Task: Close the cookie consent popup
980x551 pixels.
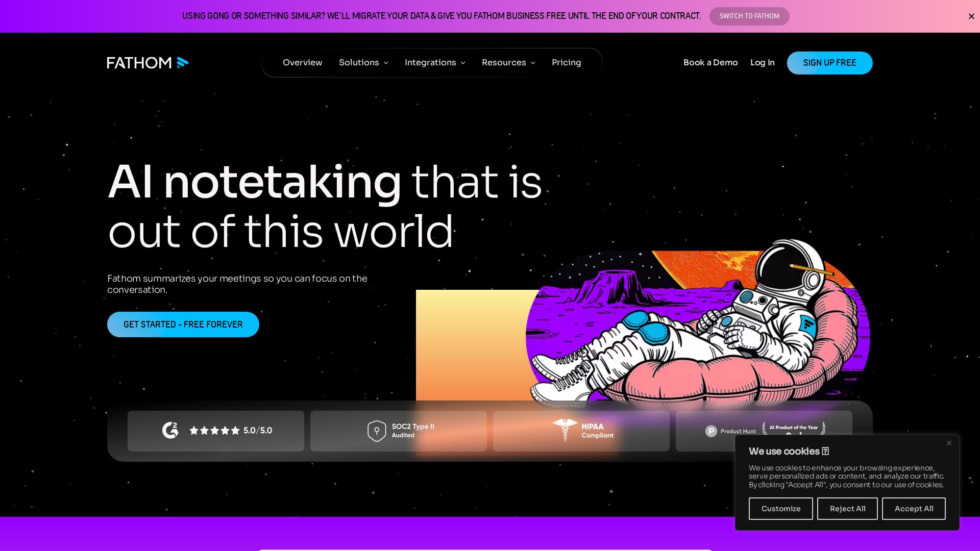Action: (949, 443)
